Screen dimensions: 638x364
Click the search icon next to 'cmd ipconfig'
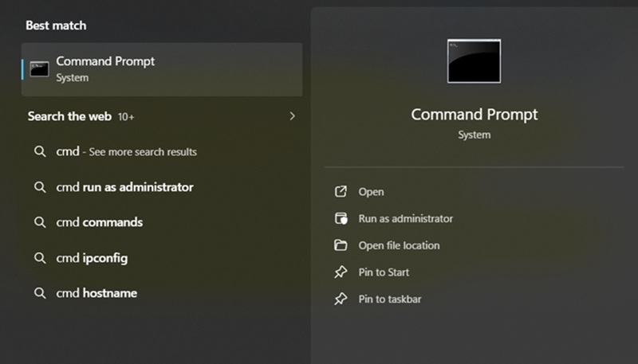coord(40,257)
